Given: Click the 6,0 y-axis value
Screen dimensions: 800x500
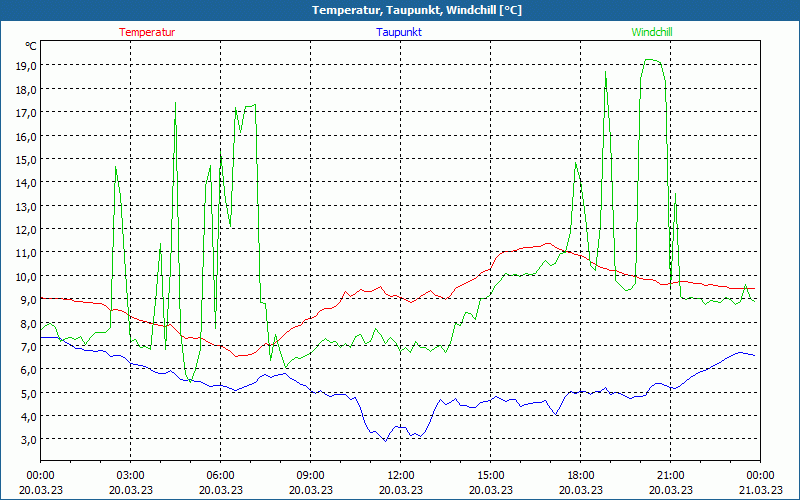Looking at the screenshot, I should pos(29,370).
